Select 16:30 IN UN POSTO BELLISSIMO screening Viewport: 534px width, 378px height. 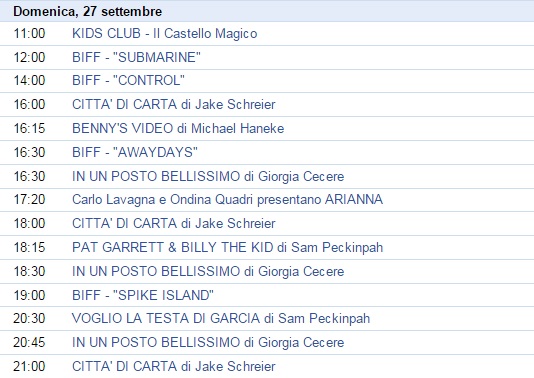208,176
